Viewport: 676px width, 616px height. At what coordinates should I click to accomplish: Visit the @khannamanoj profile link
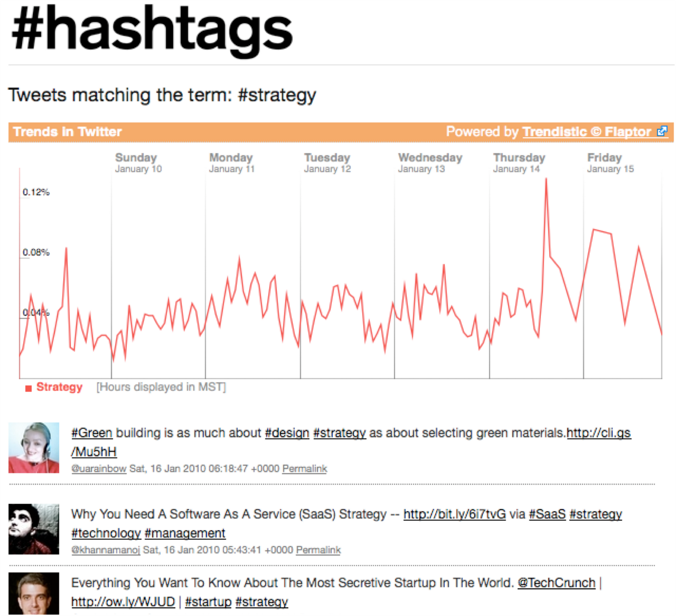pos(106,550)
